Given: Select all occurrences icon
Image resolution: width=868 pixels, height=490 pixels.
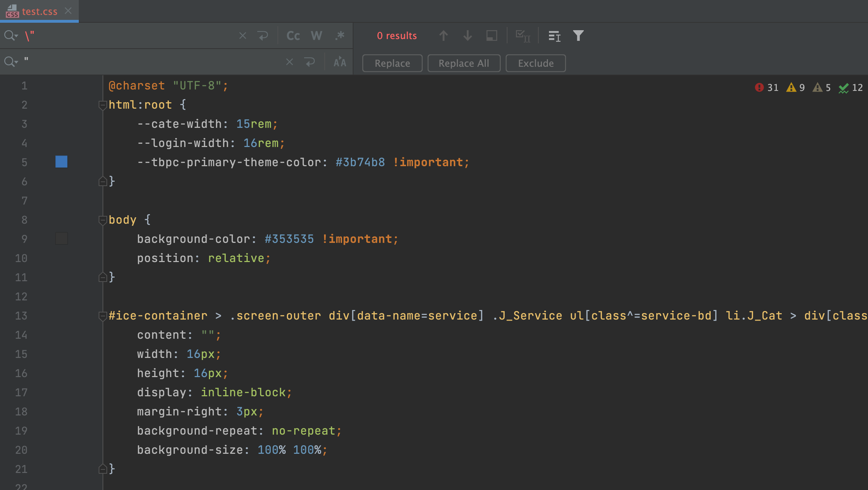Looking at the screenshot, I should pyautogui.click(x=523, y=36).
